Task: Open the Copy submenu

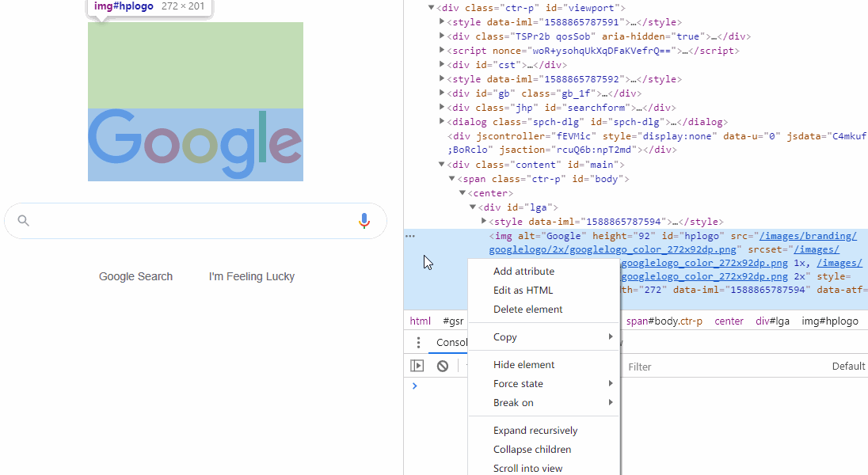Action: [543, 336]
